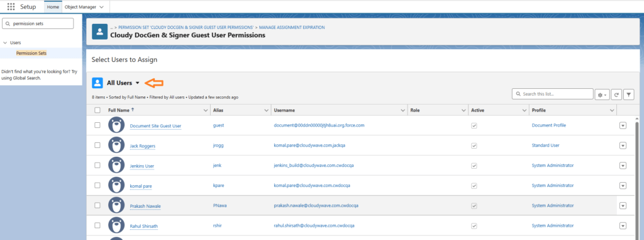This screenshot has width=644, height=240.
Task: Open the All Users list view dropdown
Action: click(x=138, y=83)
